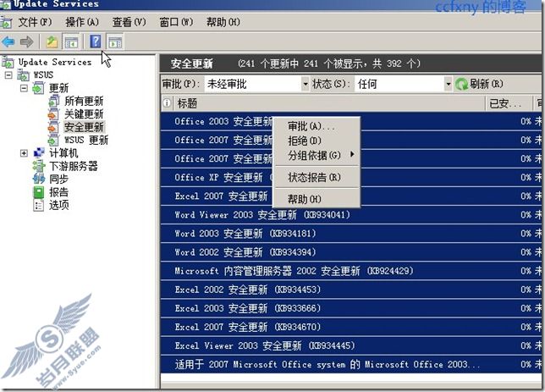Click the info icon column header

click(167, 103)
